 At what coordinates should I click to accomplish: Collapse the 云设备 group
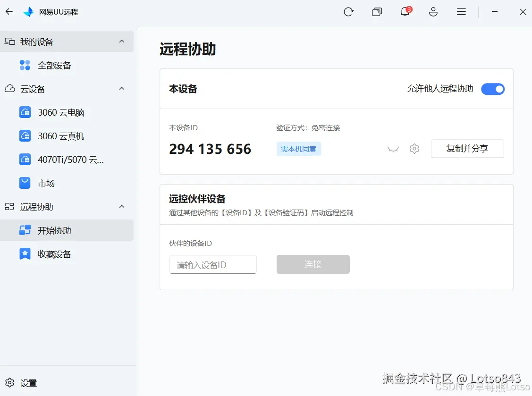[x=121, y=89]
